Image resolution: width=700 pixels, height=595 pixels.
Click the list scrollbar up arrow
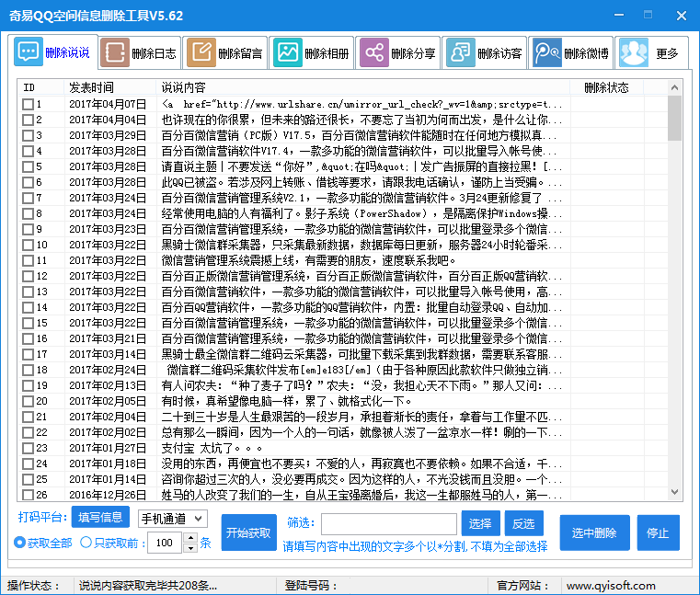click(x=674, y=87)
